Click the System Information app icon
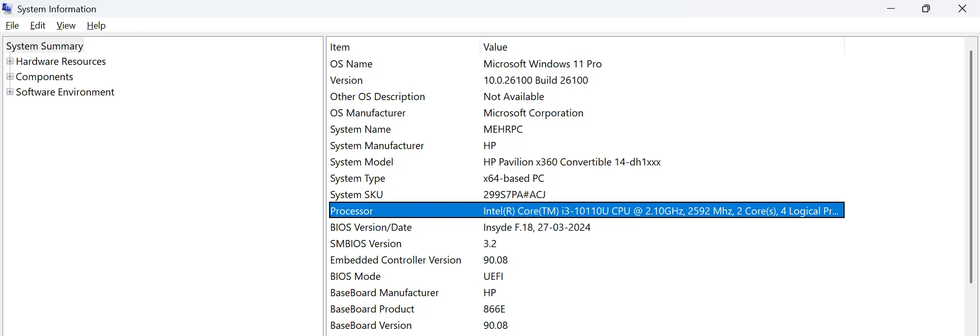980x336 pixels. [7, 9]
